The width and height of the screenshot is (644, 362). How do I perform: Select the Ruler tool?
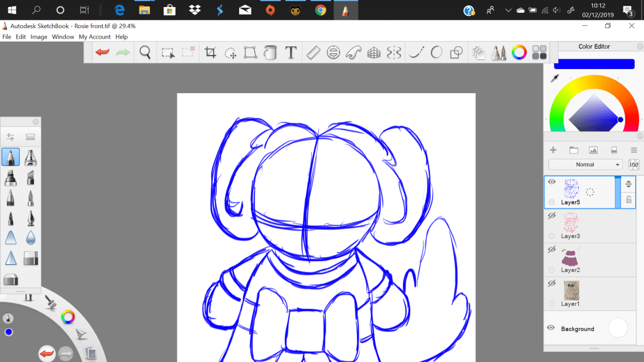312,53
